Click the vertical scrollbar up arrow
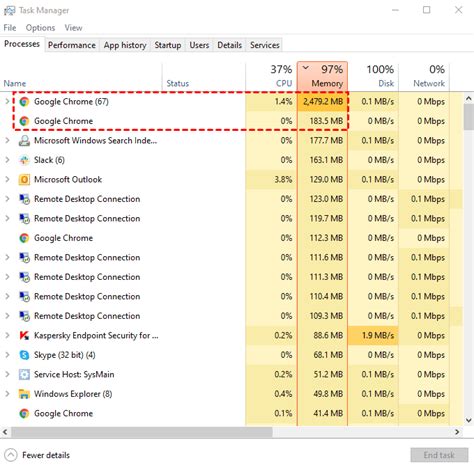This screenshot has width=474, height=472. (x=468, y=99)
